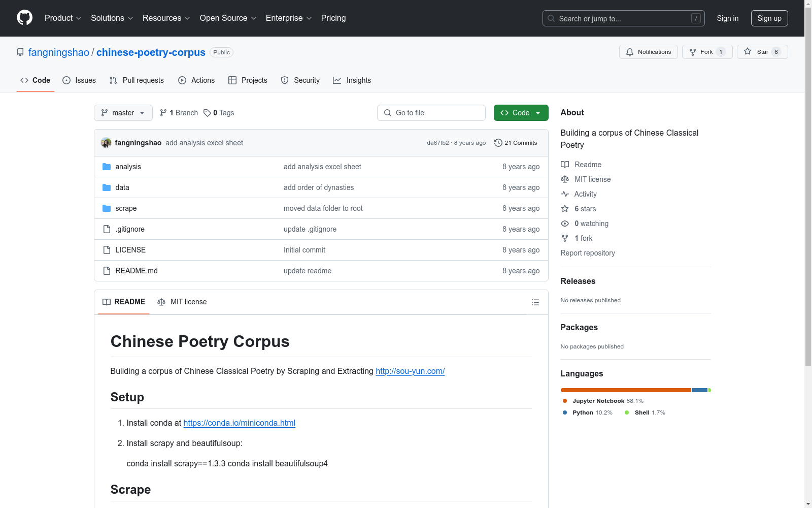Click the Search or jump to field
The height and width of the screenshot is (508, 812).
(624, 18)
